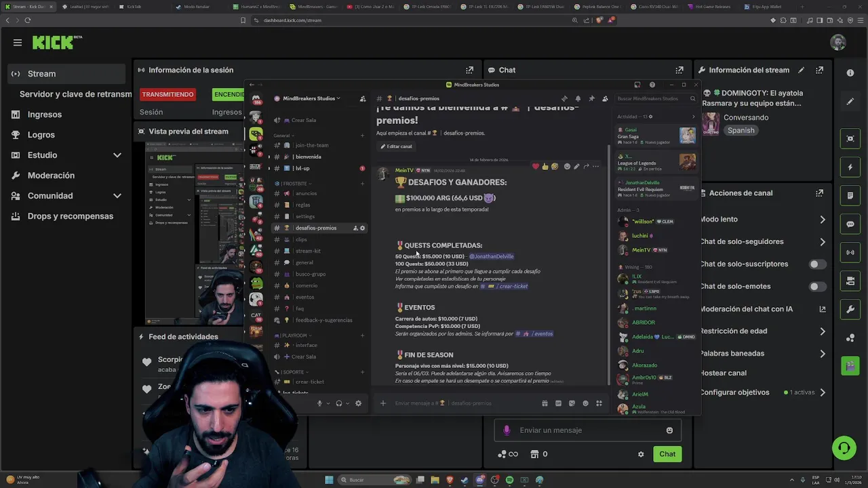Expand Restricción de edad option
This screenshot has height=488, width=868.
click(823, 331)
